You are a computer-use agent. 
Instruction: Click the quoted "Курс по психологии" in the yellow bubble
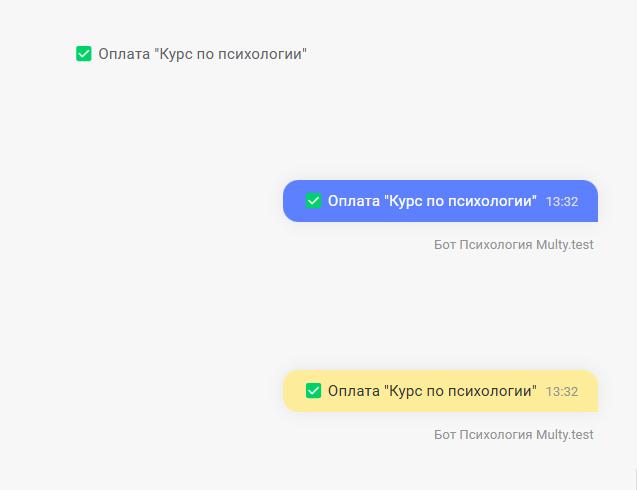point(460,391)
